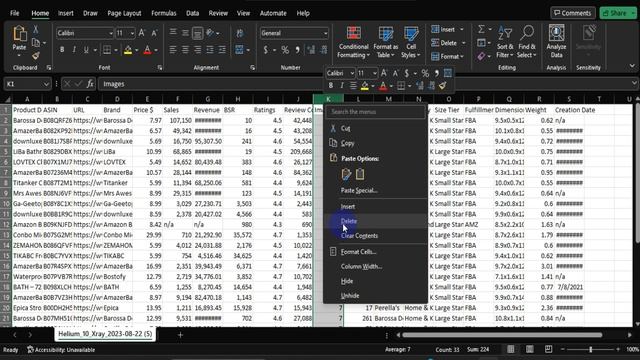The image size is (640, 360).
Task: Open ribbon font size dropdown
Action: coord(132,33)
